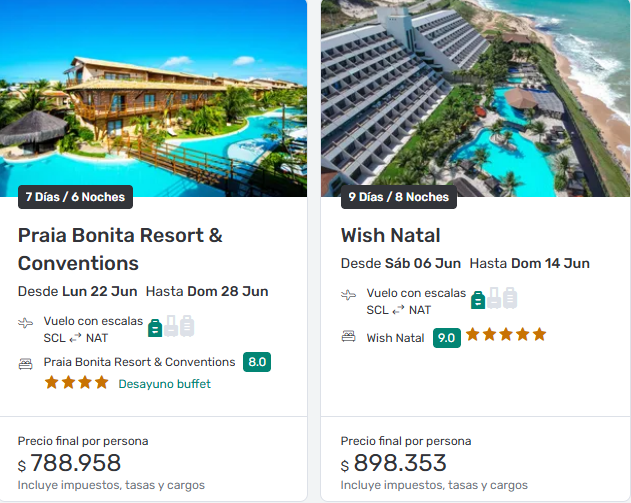Click the 9.0 rating badge
631x503 pixels.
tap(446, 338)
